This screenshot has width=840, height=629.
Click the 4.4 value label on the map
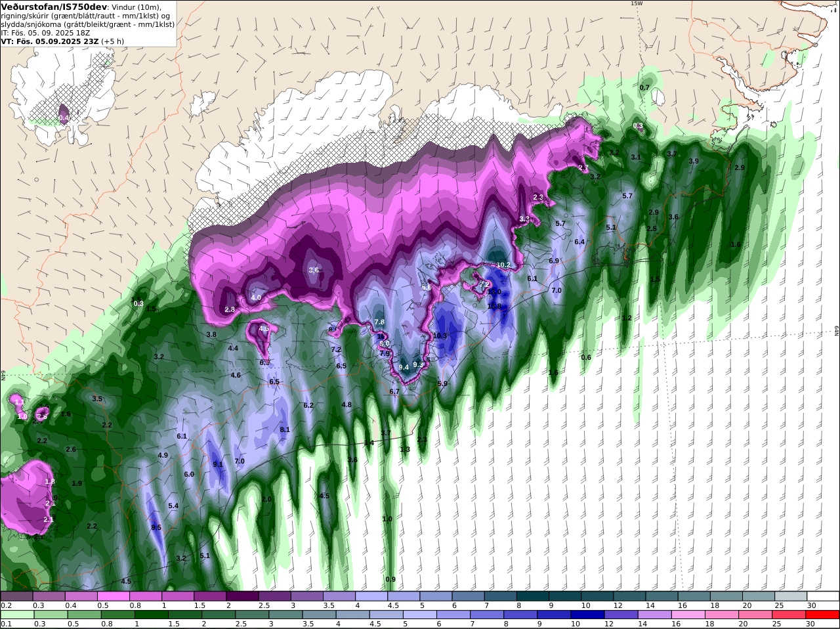(x=233, y=348)
